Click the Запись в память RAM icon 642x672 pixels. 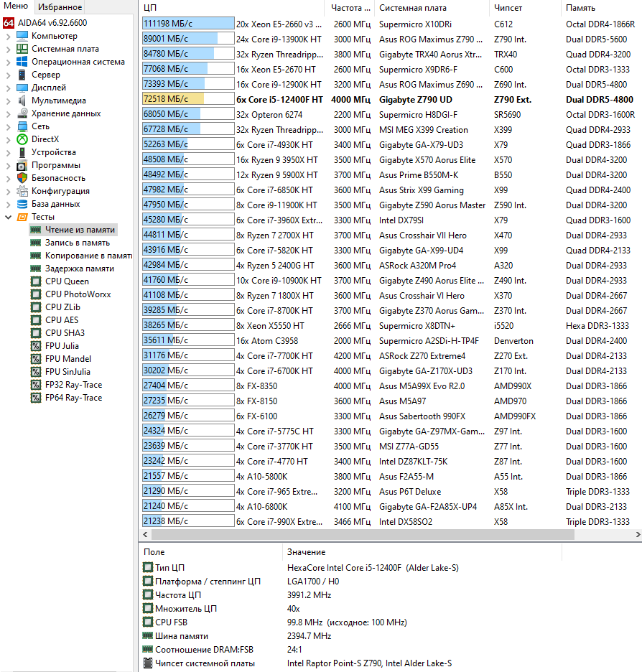point(36,243)
